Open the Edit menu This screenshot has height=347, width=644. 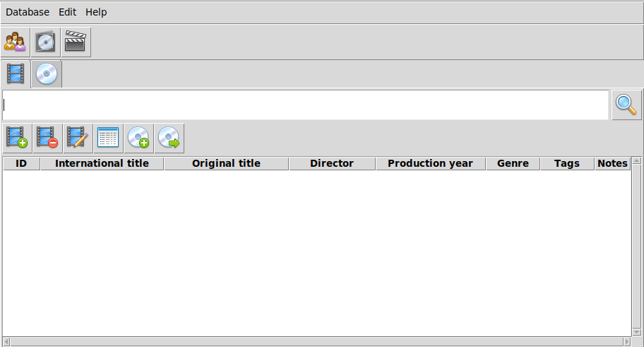click(67, 12)
